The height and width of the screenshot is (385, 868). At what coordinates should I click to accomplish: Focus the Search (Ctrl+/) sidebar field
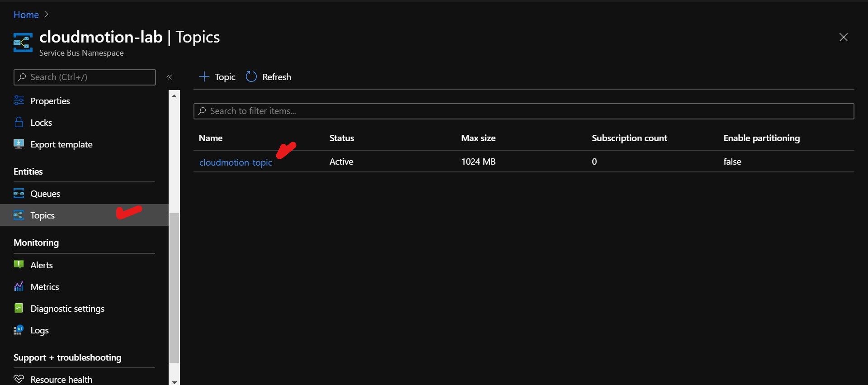[85, 77]
